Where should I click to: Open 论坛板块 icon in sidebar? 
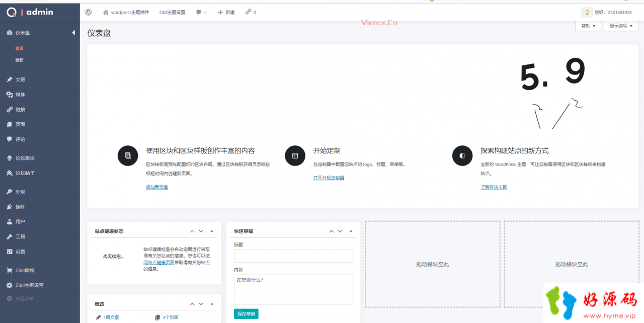point(10,158)
